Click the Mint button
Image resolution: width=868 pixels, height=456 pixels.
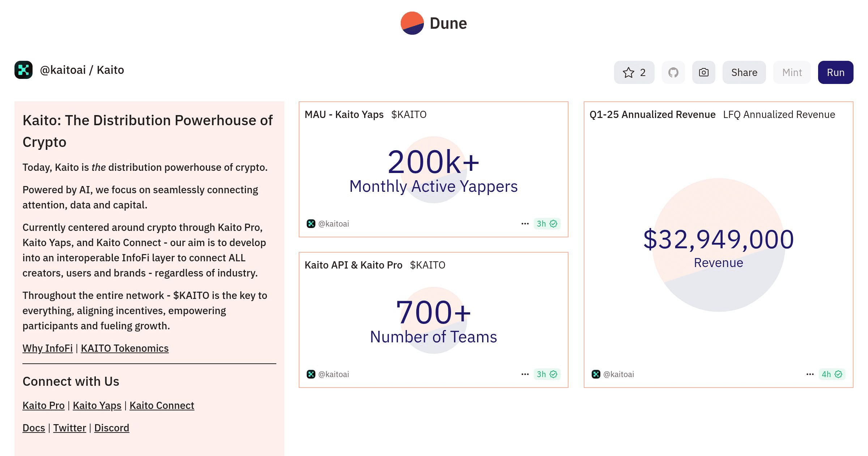792,72
